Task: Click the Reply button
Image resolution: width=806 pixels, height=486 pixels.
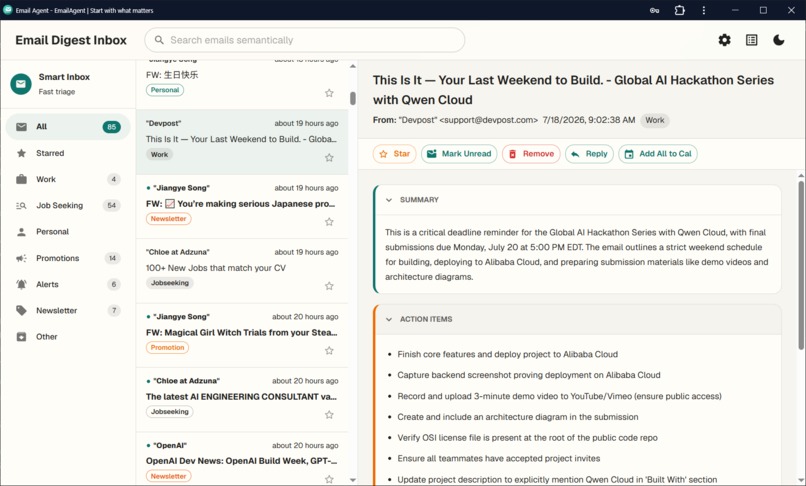Action: click(x=589, y=154)
